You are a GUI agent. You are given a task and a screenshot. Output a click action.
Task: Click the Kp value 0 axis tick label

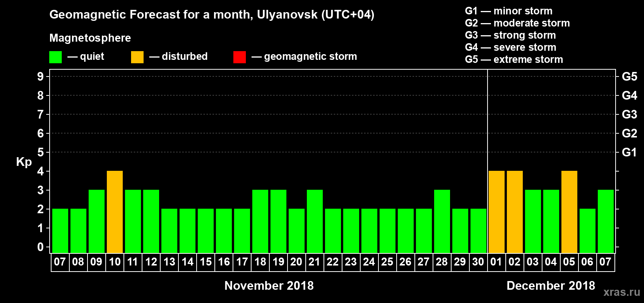[x=41, y=247]
